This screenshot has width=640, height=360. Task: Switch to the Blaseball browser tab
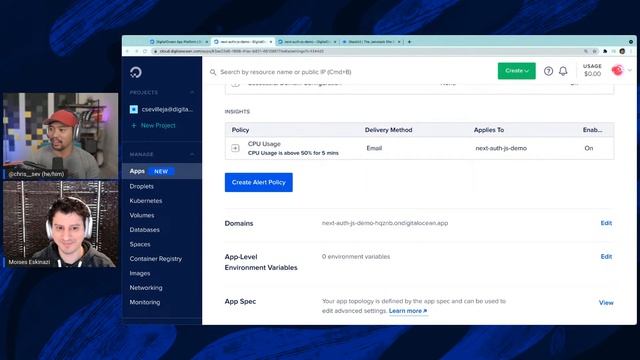click(x=372, y=42)
